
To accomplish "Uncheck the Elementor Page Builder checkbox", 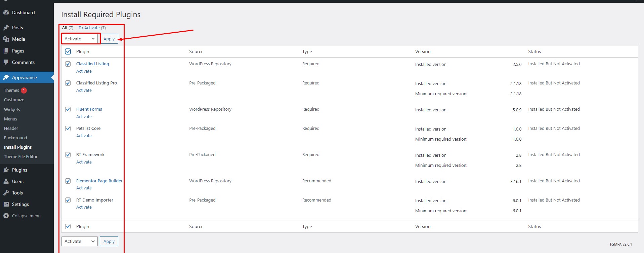I will click(68, 181).
